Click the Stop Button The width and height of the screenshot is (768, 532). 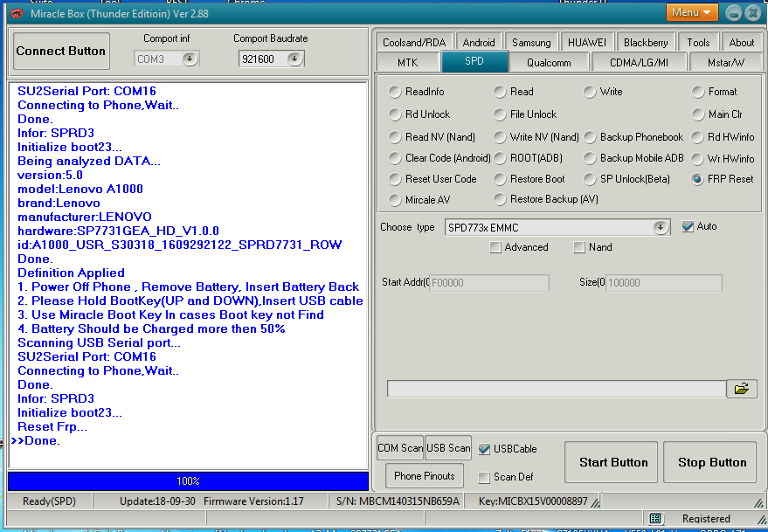pos(712,462)
